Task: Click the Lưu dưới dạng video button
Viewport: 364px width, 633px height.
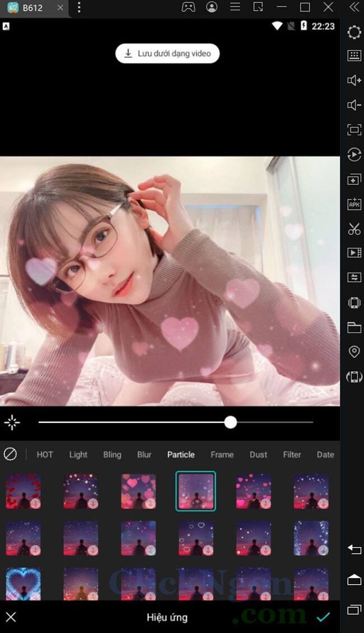Action: coord(167,53)
